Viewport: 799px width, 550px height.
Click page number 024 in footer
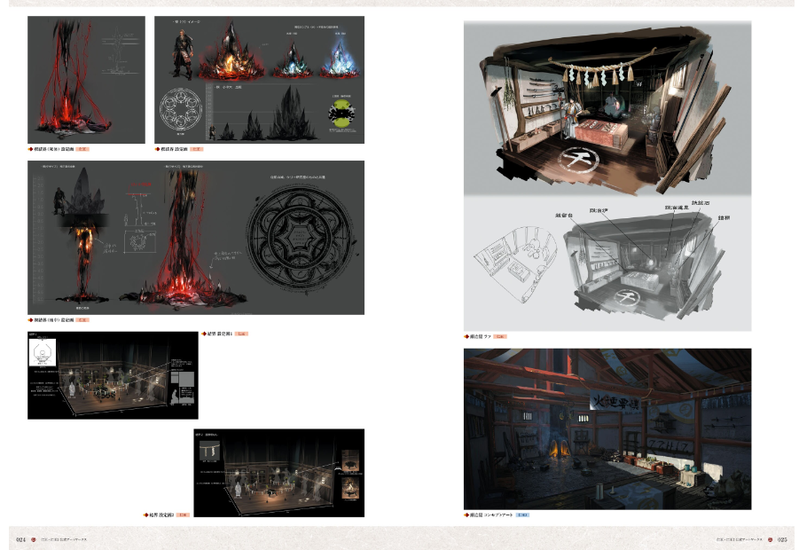(21, 539)
